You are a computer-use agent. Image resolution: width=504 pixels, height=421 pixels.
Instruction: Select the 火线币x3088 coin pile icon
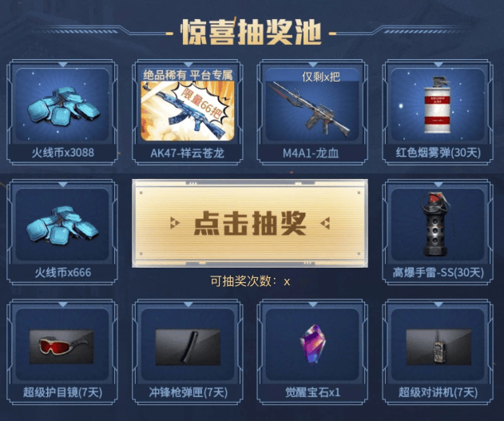click(x=63, y=107)
